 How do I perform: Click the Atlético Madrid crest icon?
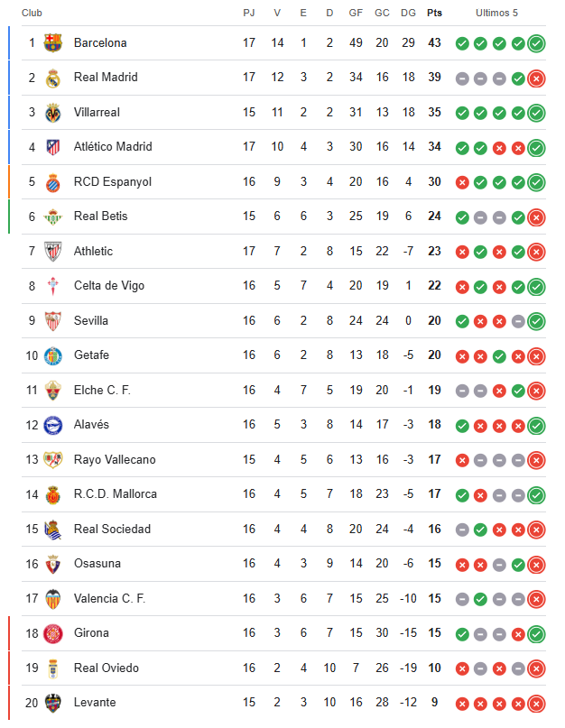tap(52, 147)
